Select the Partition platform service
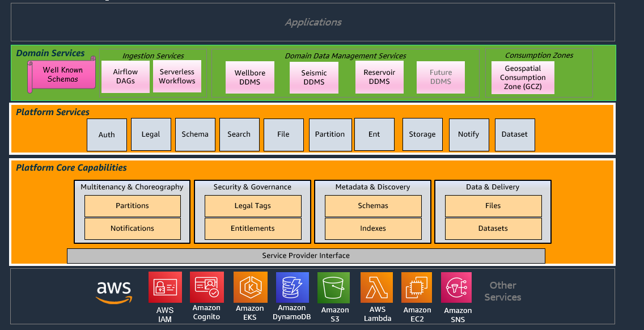The width and height of the screenshot is (644, 330). point(330,134)
